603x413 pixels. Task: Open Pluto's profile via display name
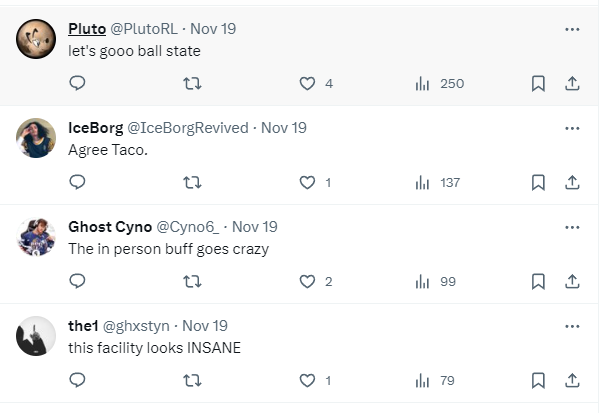tap(87, 29)
